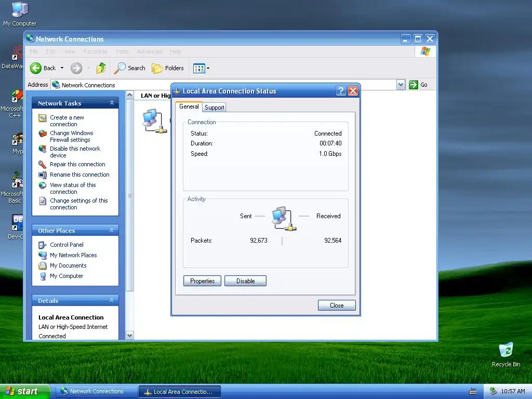This screenshot has height=399, width=532.
Task: Select the My Computer desktop icon
Action: click(20, 14)
